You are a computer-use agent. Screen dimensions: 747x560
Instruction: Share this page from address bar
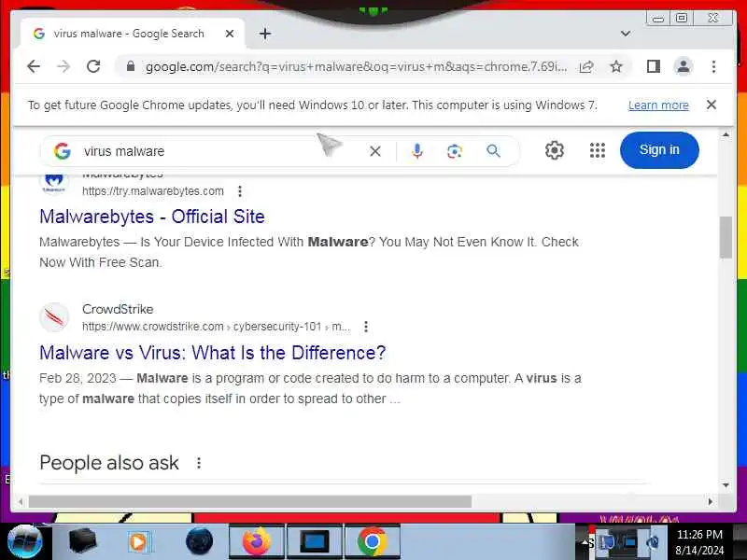(x=586, y=66)
